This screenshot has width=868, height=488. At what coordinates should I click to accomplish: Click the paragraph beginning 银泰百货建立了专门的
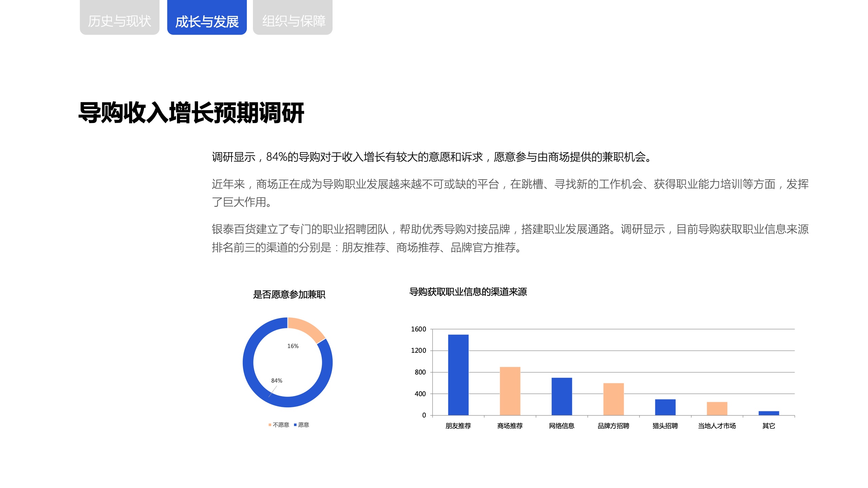coord(510,238)
